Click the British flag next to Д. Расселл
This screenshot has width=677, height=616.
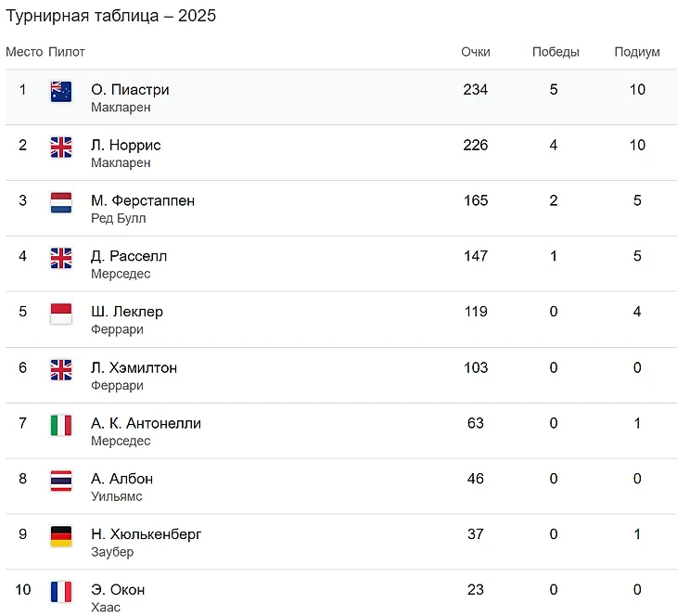coord(61,258)
